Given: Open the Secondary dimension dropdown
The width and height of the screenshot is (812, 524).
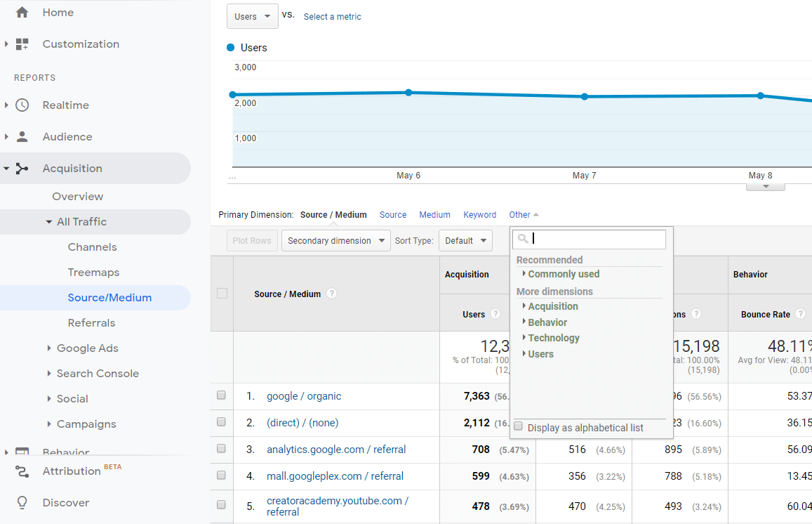Looking at the screenshot, I should (336, 241).
